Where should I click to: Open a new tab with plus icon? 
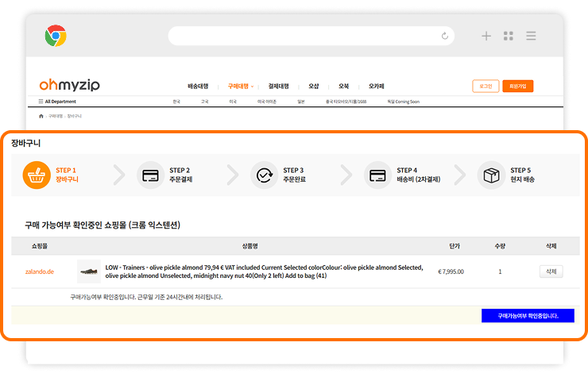pyautogui.click(x=486, y=36)
